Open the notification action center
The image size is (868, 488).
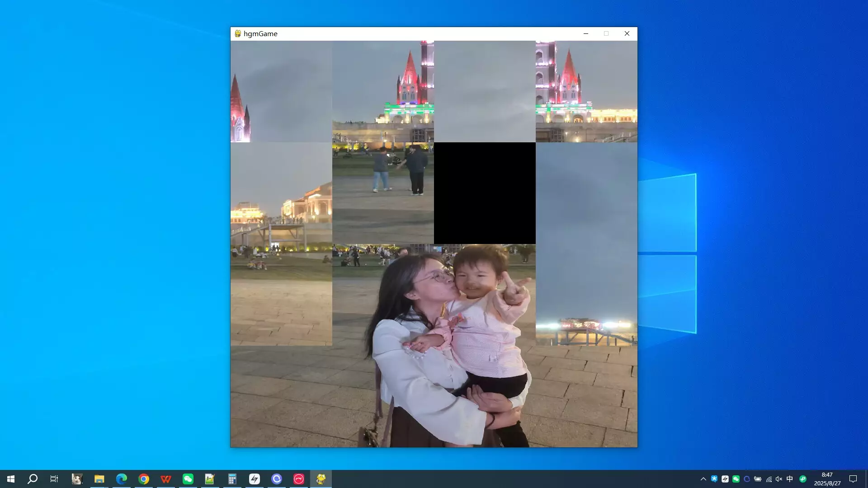(853, 479)
